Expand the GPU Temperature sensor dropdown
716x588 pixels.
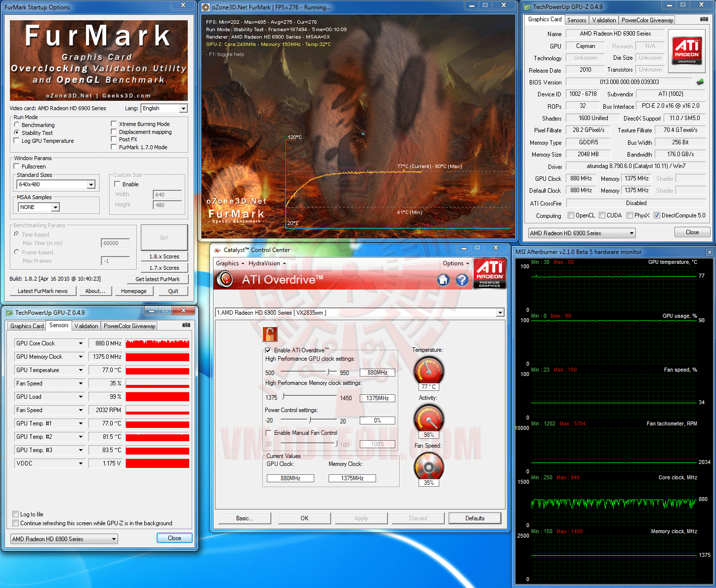(x=81, y=370)
